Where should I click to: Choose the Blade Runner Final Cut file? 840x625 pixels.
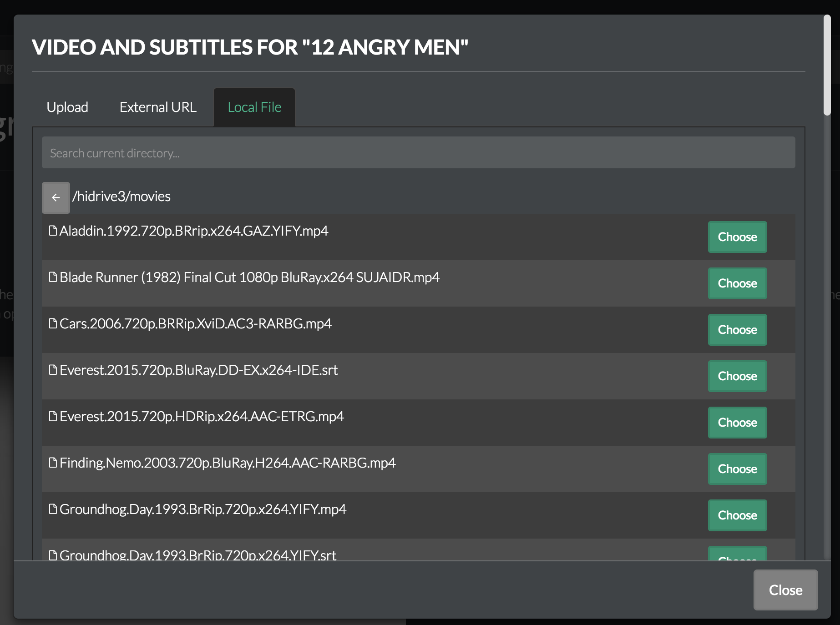(737, 283)
